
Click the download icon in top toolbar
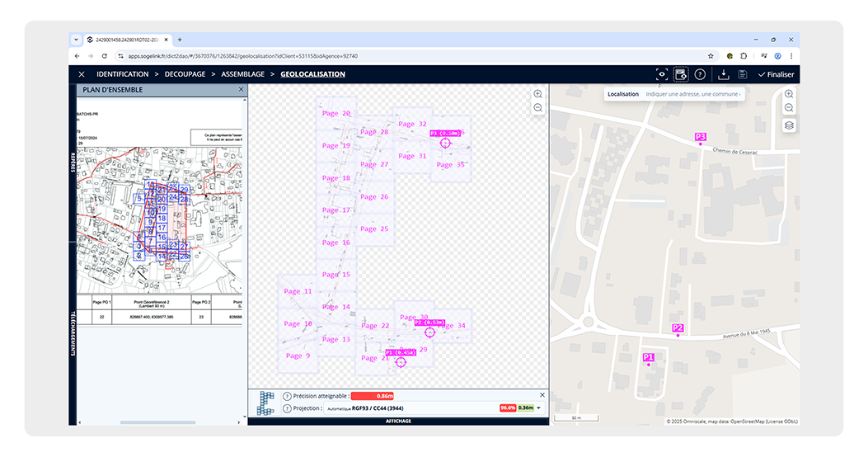723,74
